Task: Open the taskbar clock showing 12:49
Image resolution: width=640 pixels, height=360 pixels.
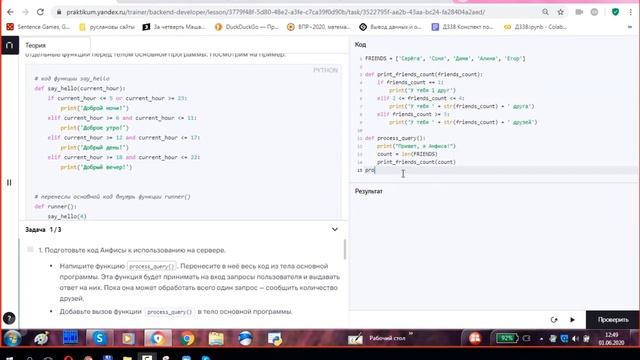Action: 611,339
